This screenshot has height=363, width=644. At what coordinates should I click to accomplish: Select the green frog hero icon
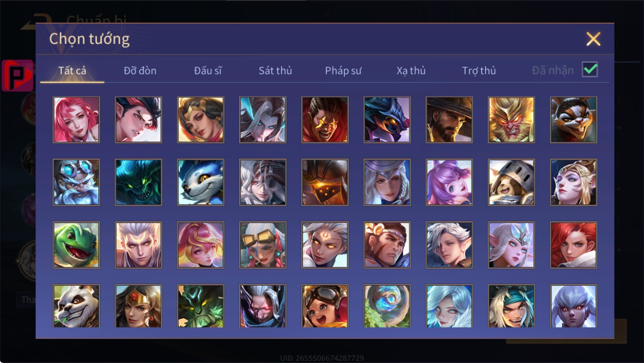[x=76, y=245]
